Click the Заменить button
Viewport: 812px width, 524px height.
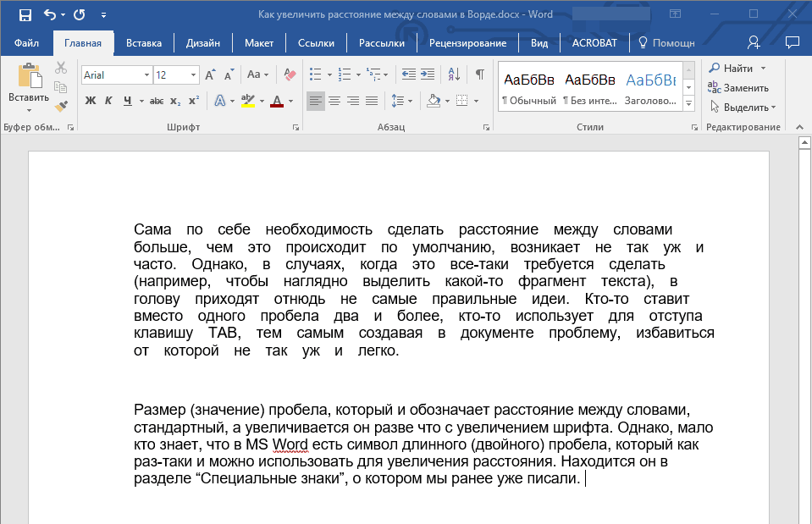pos(738,88)
